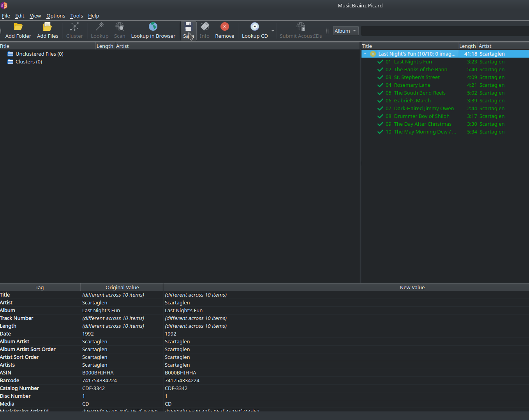This screenshot has height=420, width=529.
Task: Open the View menu
Action: [35, 16]
